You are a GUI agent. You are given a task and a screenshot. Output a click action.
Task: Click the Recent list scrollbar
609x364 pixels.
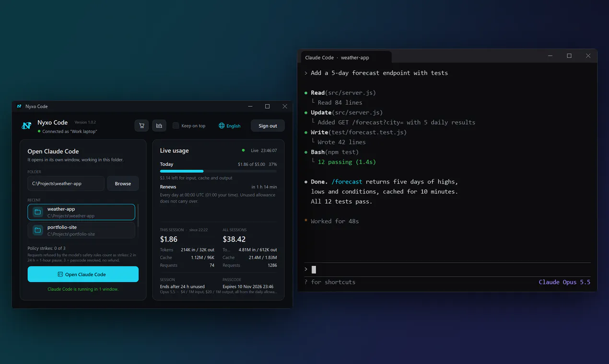[x=138, y=216]
